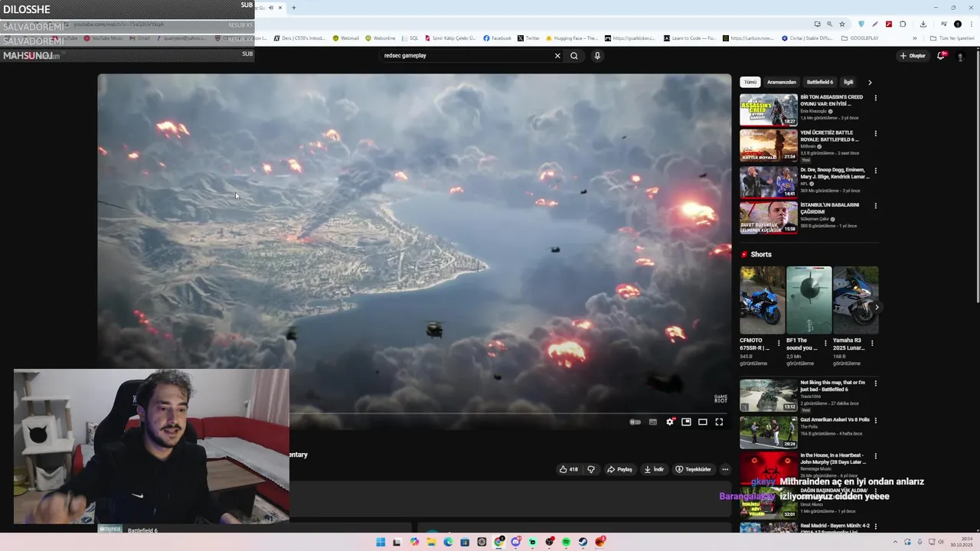The width and height of the screenshot is (980, 551).
Task: Open options menu for Yeni Ücretsiz Battle Royale video
Action: click(x=876, y=133)
